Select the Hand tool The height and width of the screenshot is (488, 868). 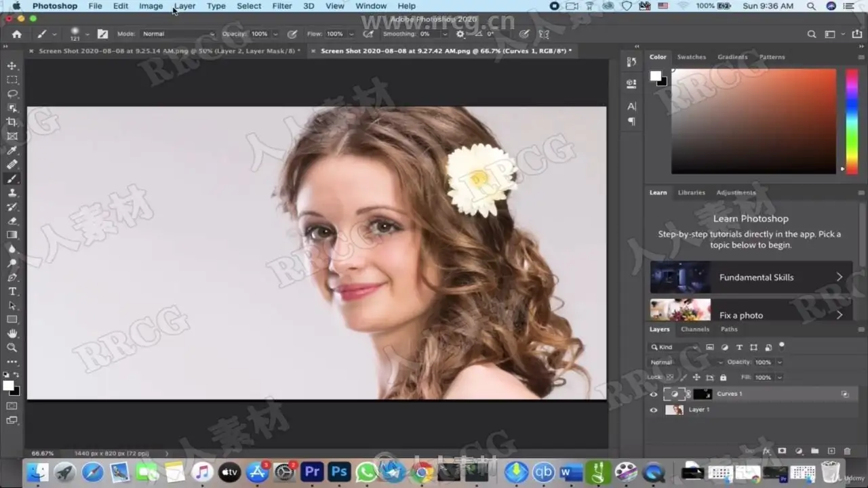pyautogui.click(x=12, y=333)
